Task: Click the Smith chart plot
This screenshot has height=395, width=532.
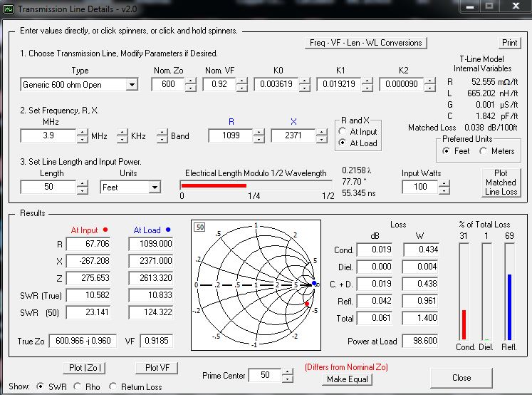Action: (x=256, y=284)
